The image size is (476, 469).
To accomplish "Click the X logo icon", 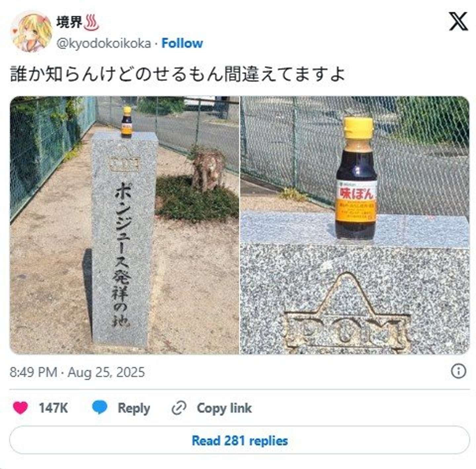I will (x=458, y=21).
